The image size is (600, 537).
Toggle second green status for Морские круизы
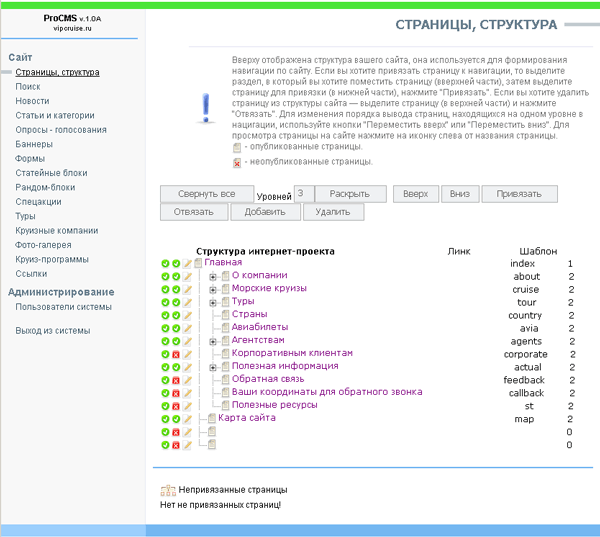[176, 289]
